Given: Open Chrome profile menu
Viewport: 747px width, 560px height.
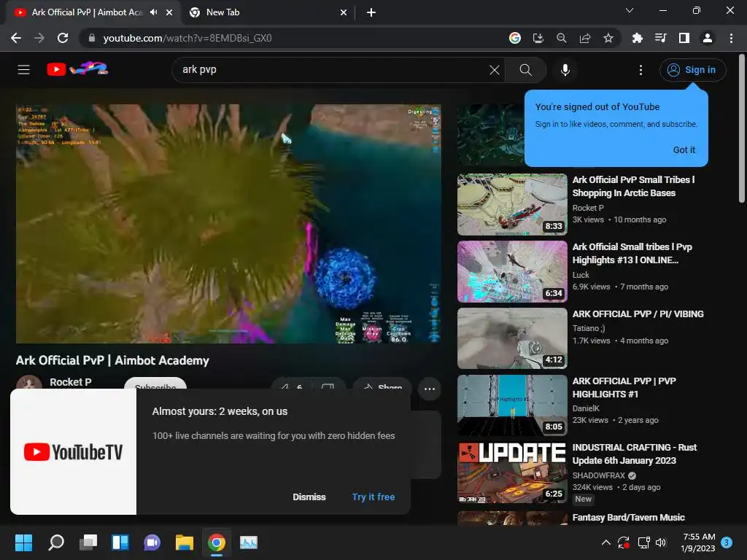Looking at the screenshot, I should click(708, 38).
